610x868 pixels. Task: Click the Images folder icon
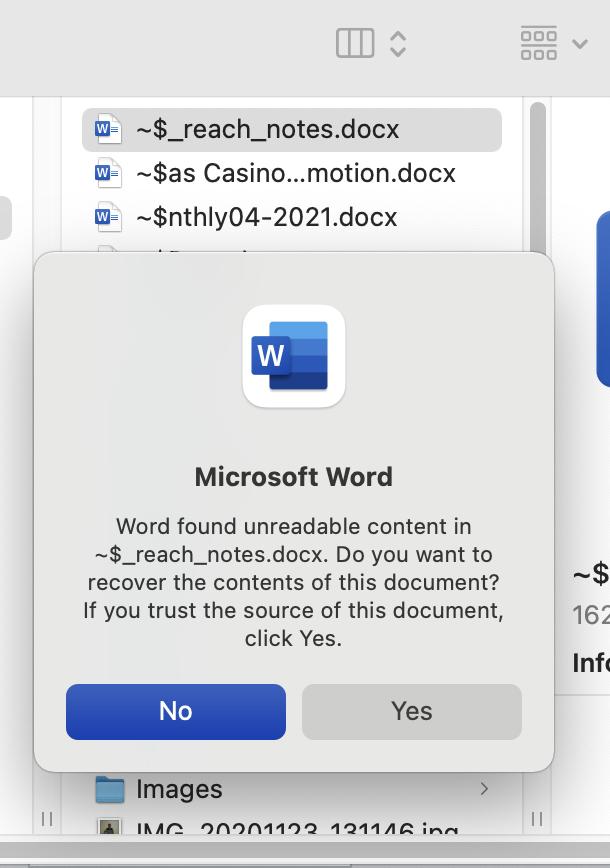click(x=109, y=789)
